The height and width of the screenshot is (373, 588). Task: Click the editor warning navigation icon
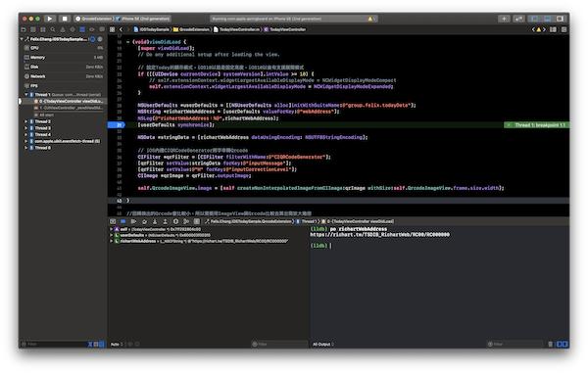pyautogui.click(x=539, y=29)
